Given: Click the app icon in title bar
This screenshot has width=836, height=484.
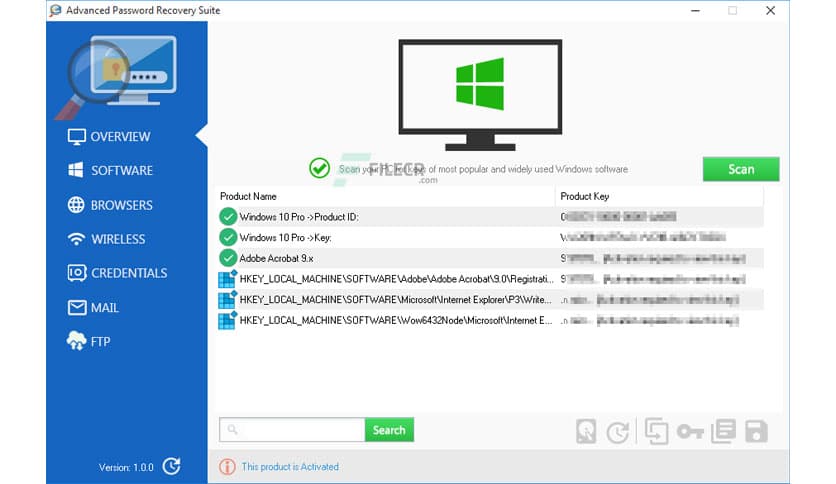Looking at the screenshot, I should (x=55, y=10).
